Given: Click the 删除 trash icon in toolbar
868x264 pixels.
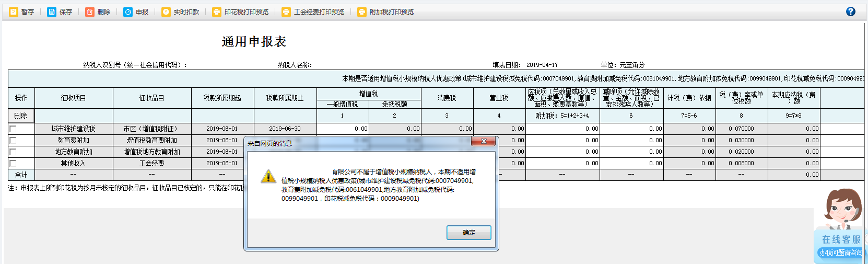Looking at the screenshot, I should [x=90, y=12].
